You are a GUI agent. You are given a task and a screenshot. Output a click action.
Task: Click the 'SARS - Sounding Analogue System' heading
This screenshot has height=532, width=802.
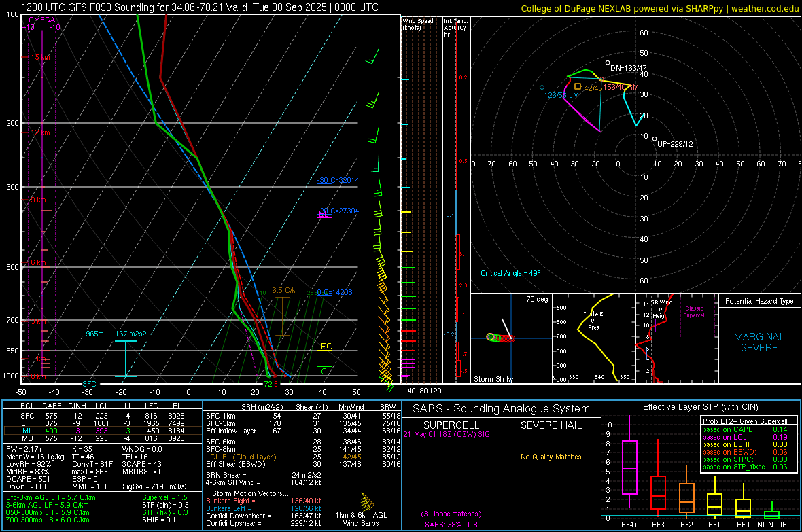click(x=501, y=409)
